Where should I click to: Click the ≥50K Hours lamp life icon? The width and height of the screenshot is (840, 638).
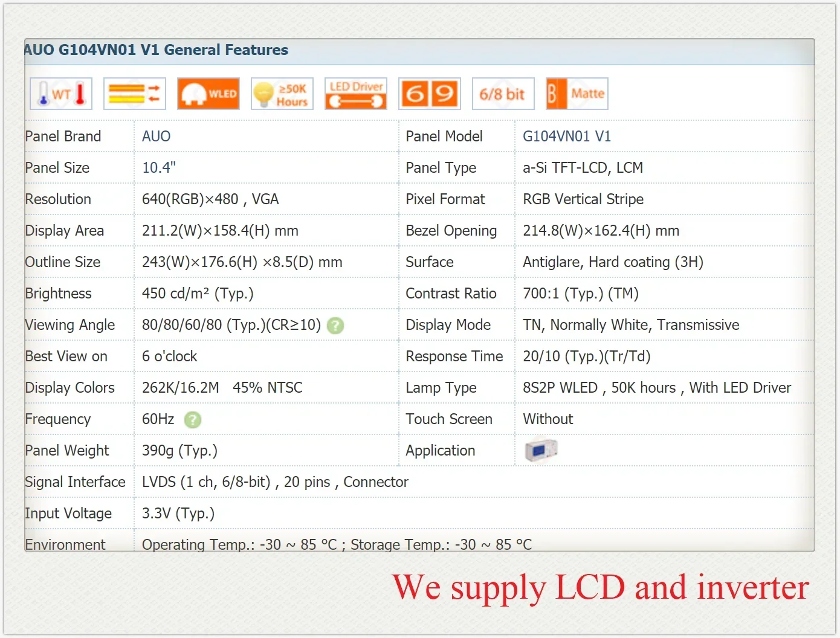click(x=282, y=94)
